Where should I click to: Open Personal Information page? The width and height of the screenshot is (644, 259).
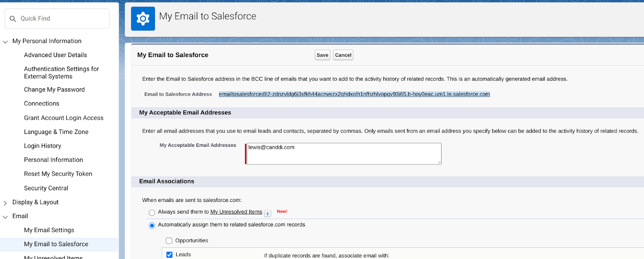click(54, 160)
